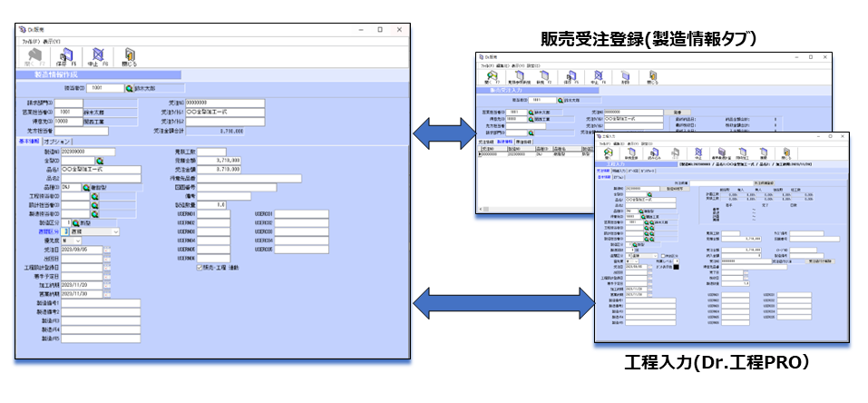Click lookup icon for 製造区分 in 製造情報作成
This screenshot has width=868, height=403.
coord(76,223)
